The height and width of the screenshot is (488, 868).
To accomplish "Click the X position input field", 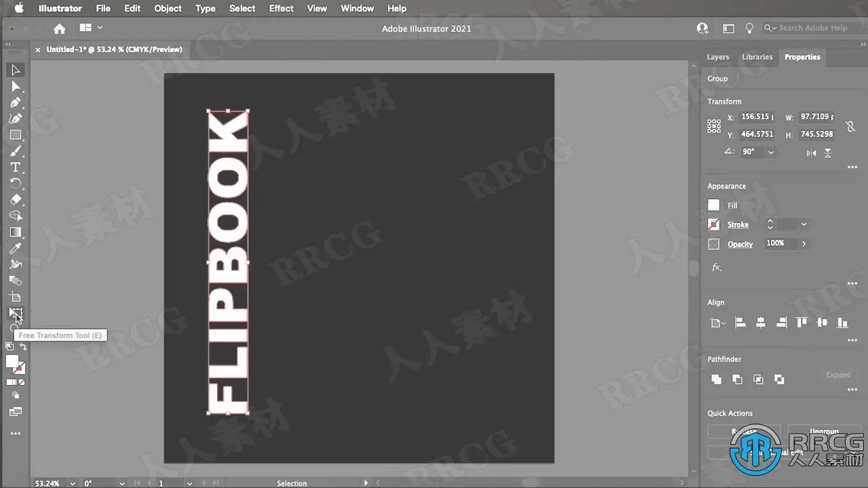I will pos(757,117).
